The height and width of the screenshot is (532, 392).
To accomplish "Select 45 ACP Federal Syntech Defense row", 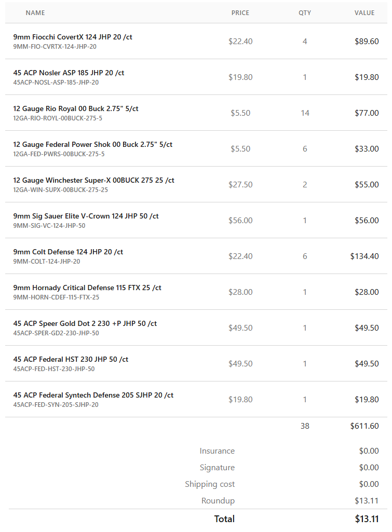I will tap(196, 399).
